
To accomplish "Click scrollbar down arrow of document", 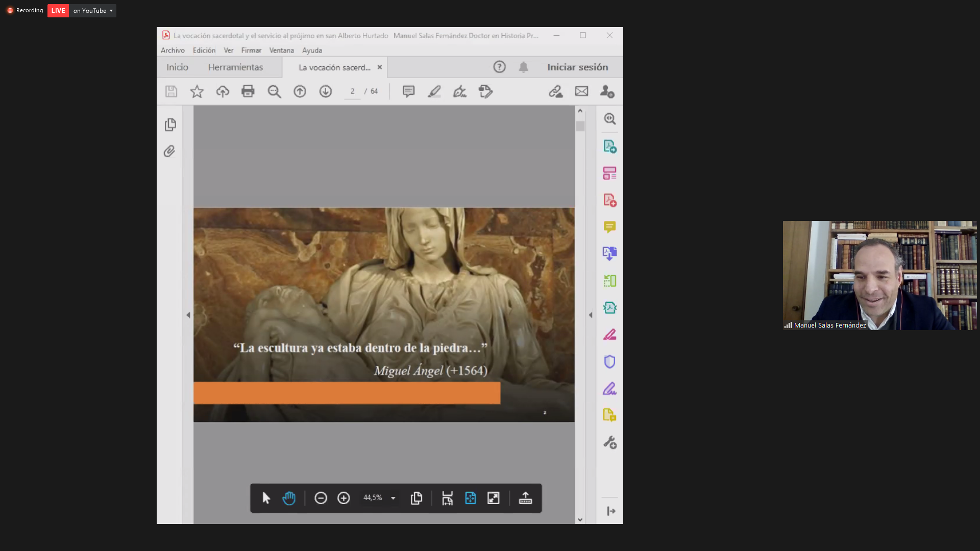I will [x=580, y=519].
